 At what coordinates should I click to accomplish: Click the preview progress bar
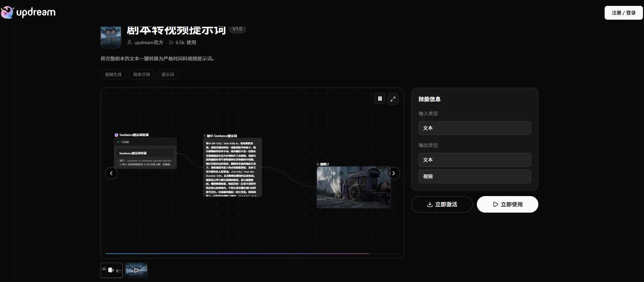click(x=252, y=254)
